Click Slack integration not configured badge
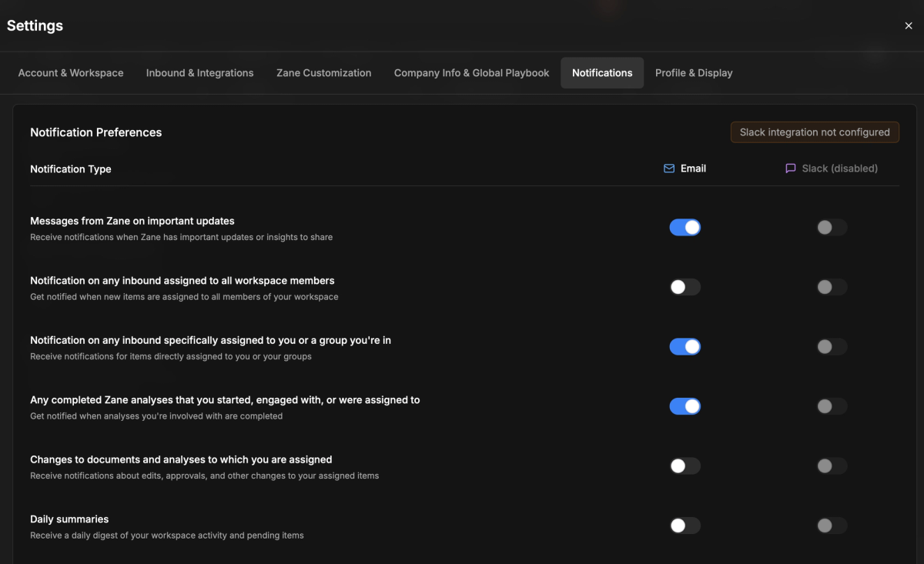Screen dimensions: 924x564 point(815,132)
